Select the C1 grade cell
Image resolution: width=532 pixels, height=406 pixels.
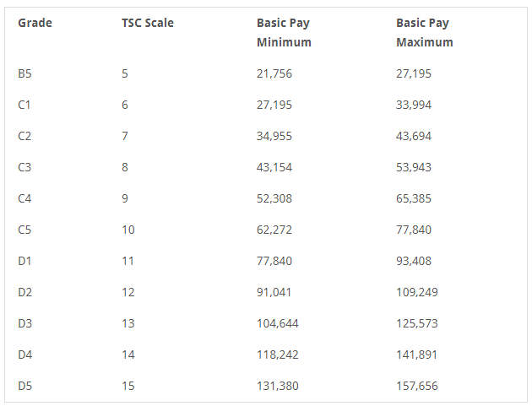pyautogui.click(x=24, y=105)
